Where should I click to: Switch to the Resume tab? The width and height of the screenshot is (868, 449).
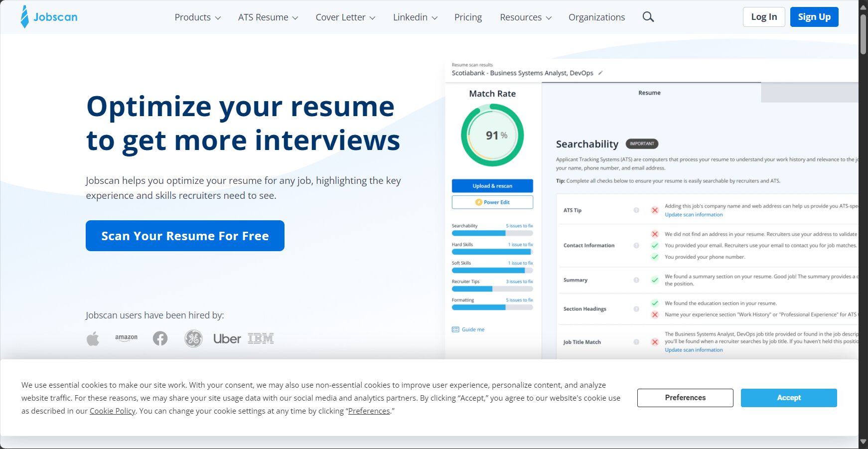click(651, 93)
